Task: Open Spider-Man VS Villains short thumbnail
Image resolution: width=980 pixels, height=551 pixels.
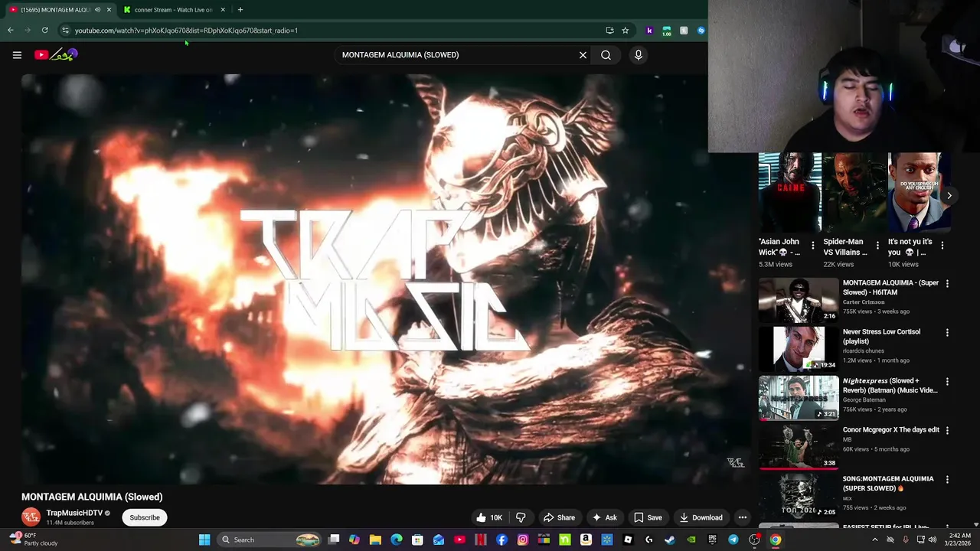Action: [x=854, y=192]
